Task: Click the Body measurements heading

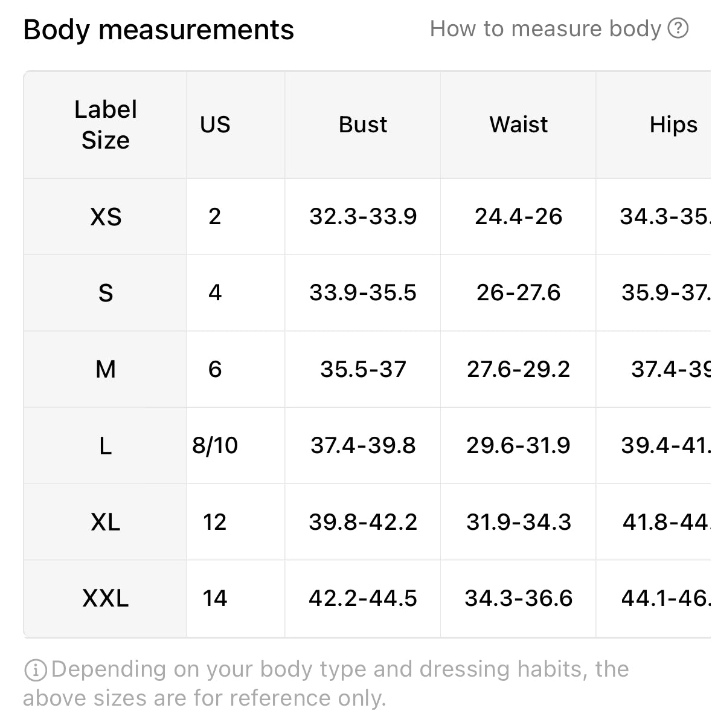Action: pyautogui.click(x=158, y=30)
